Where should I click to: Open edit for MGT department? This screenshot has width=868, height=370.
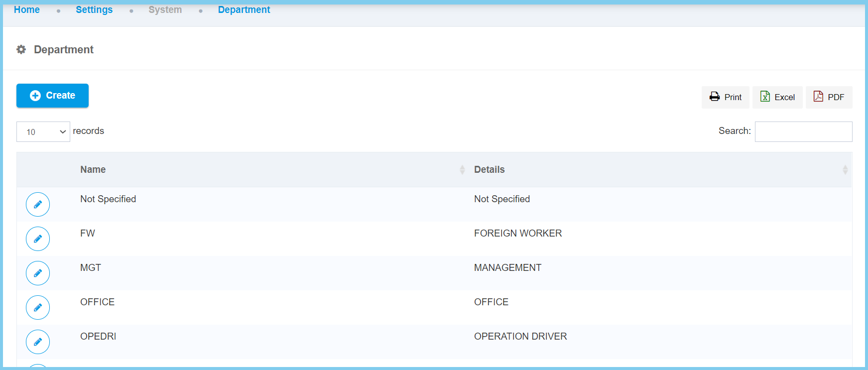tap(38, 273)
